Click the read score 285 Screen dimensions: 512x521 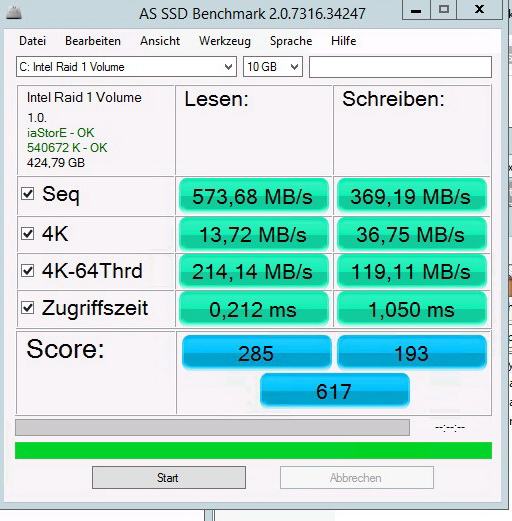pyautogui.click(x=257, y=353)
